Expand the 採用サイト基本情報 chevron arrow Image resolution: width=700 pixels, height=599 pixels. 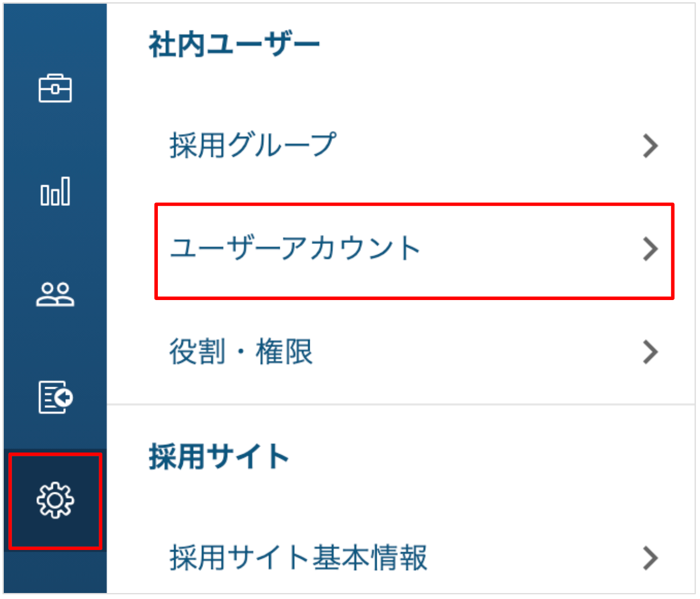point(650,558)
